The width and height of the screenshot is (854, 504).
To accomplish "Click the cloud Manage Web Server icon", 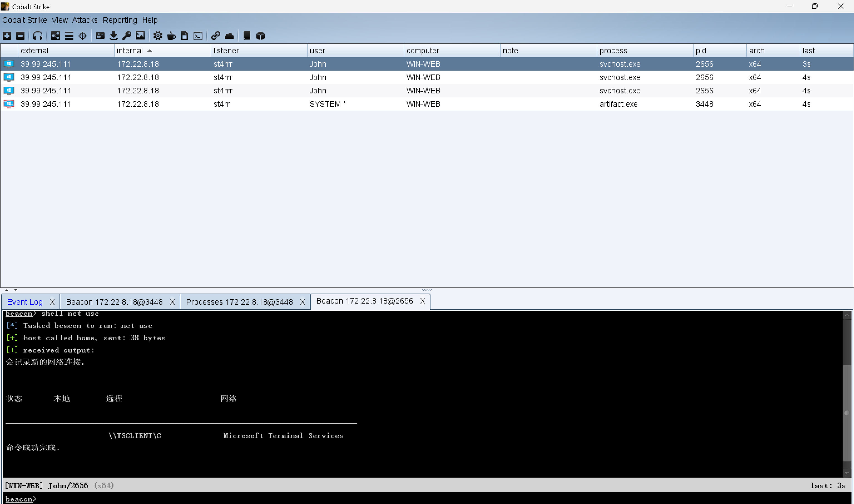I will [x=229, y=36].
